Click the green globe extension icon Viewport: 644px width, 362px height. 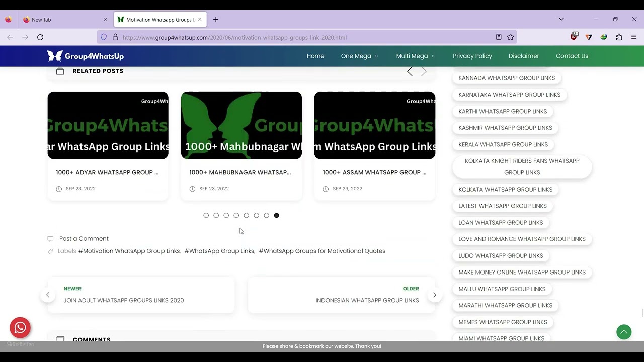click(x=604, y=37)
